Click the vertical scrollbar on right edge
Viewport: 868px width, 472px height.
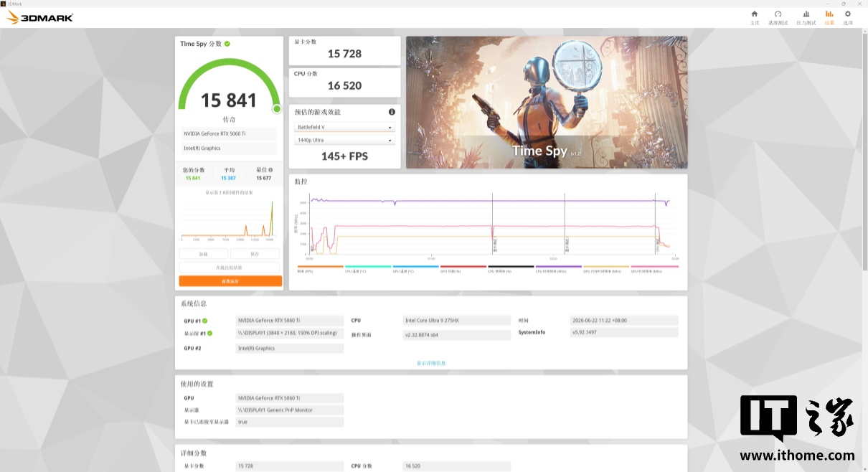[864, 151]
